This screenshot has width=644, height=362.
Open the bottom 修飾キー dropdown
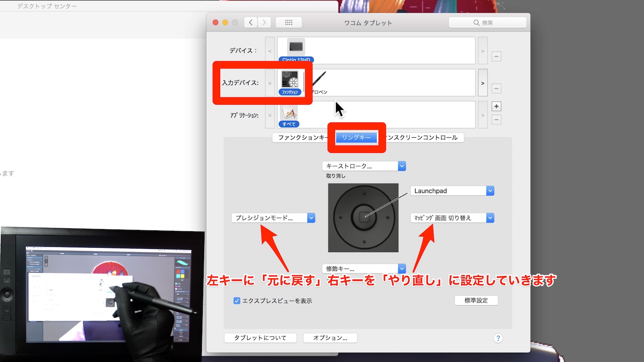[364, 269]
